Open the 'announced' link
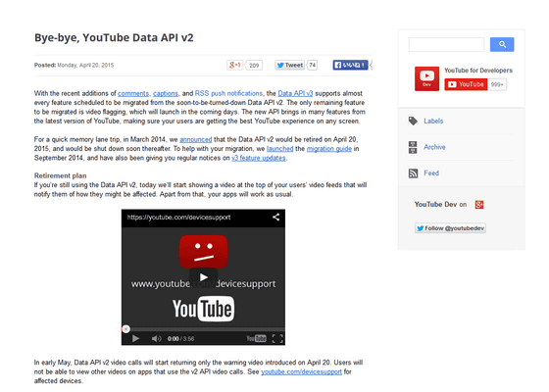Viewport: 549px width, 392px height. click(x=196, y=139)
